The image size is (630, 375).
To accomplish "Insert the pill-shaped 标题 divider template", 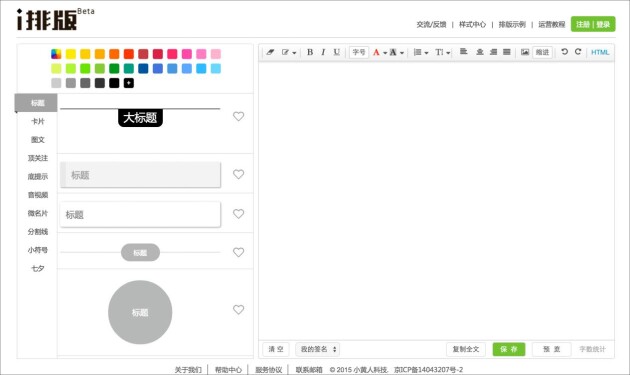I will (x=140, y=252).
